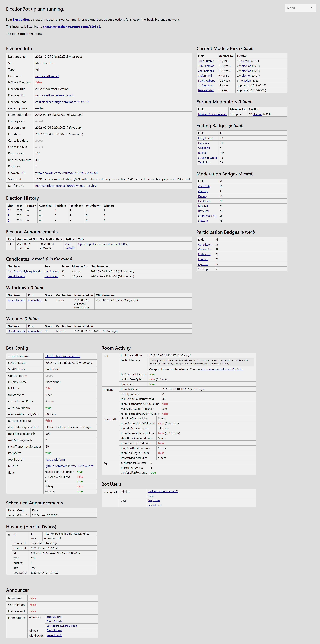Open the se-electionbot GitHub repo link
This screenshot has width=320, height=644.
tap(69, 466)
